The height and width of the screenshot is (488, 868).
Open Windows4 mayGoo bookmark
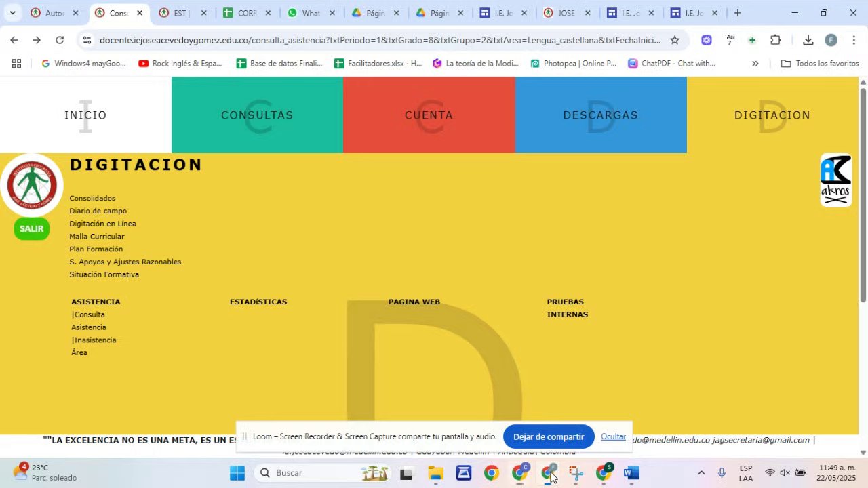83,64
